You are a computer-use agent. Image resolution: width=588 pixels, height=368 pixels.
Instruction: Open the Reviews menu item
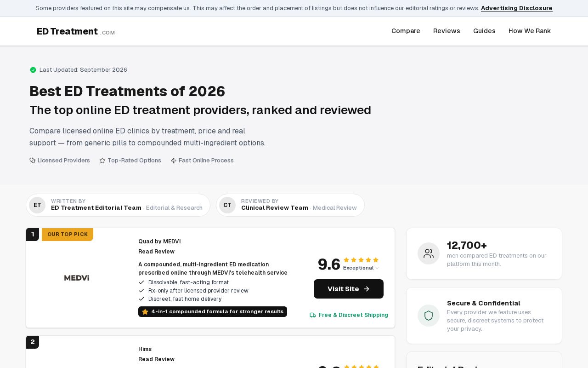point(447,31)
